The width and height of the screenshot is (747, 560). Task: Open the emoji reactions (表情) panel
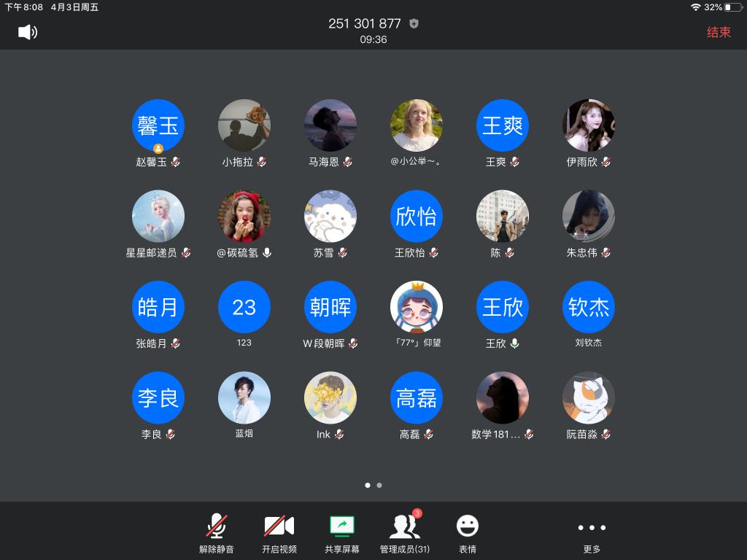467,532
